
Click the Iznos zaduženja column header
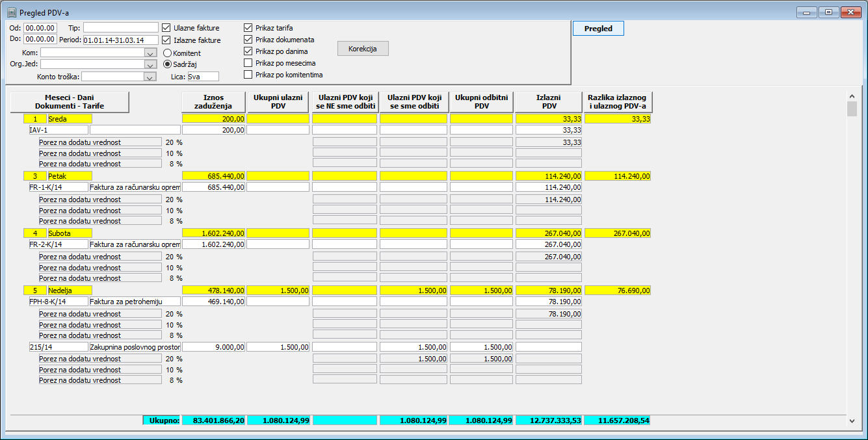tap(213, 102)
